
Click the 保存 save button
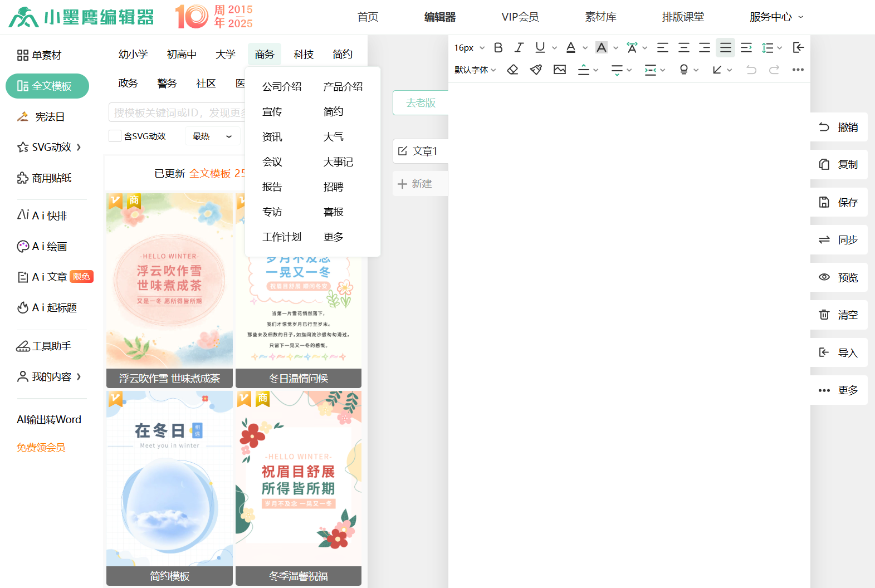[839, 202]
